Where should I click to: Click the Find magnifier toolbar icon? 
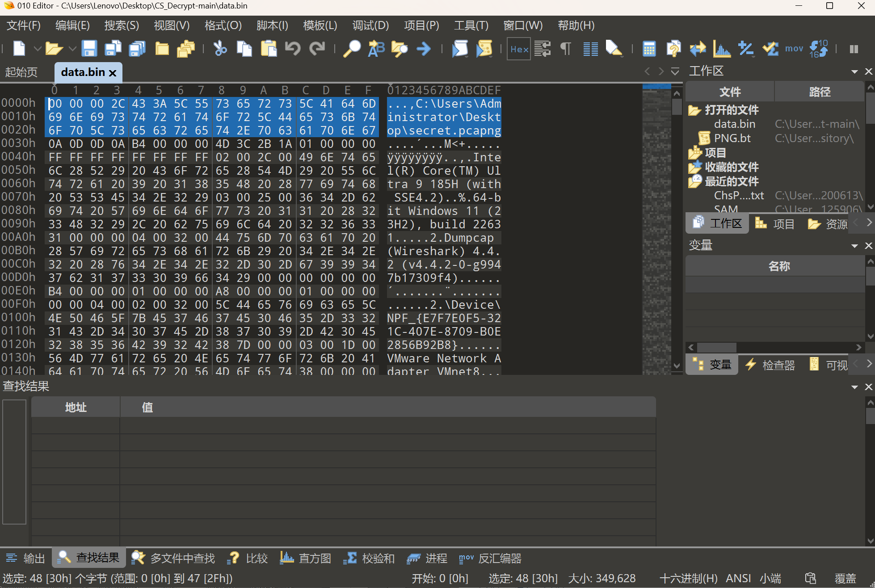352,48
